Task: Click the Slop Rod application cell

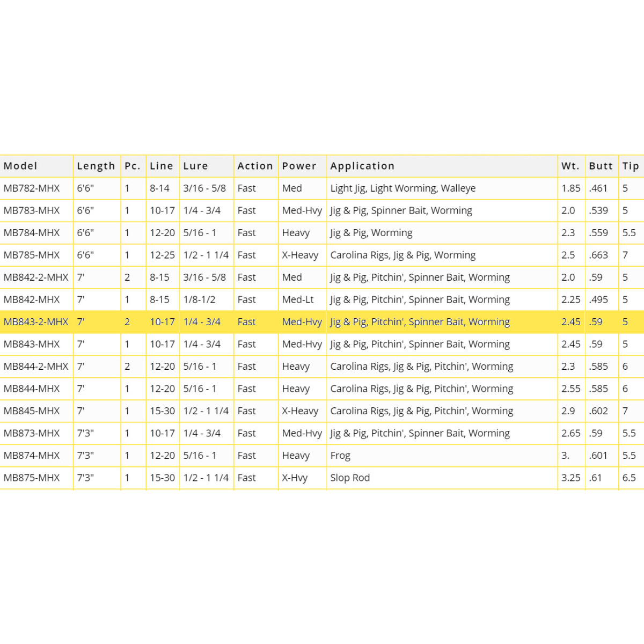Action: 350,478
